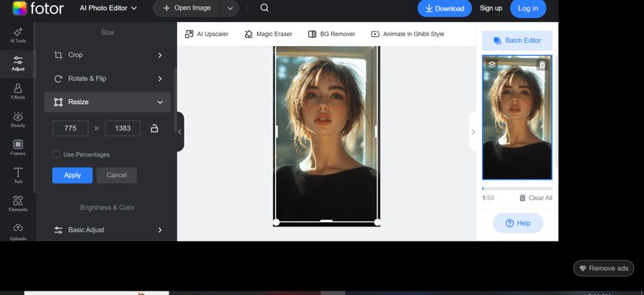644x295 pixels.
Task: Select the portrait thumbnail in right panel
Action: point(517,117)
